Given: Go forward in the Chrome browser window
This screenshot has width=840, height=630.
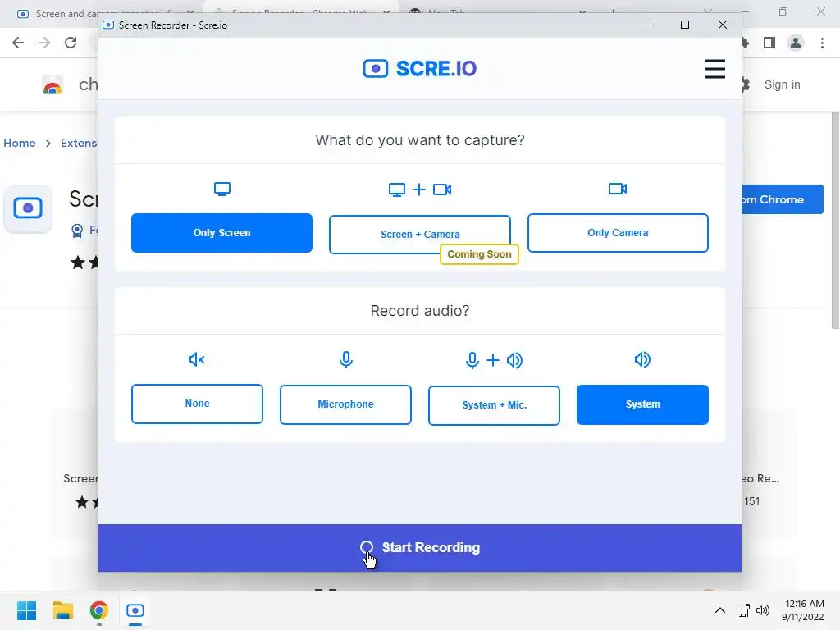Looking at the screenshot, I should [x=44, y=43].
